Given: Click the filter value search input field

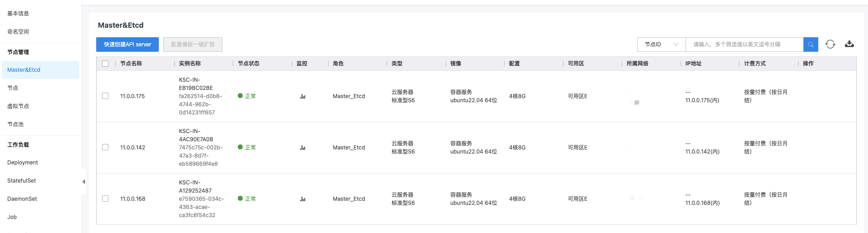Looking at the screenshot, I should (x=744, y=45).
